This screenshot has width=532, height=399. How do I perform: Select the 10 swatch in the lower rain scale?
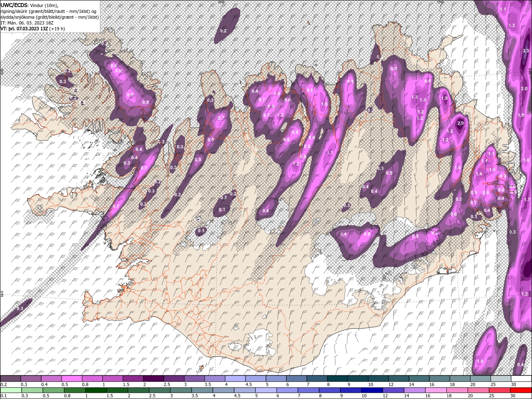pos(372,390)
